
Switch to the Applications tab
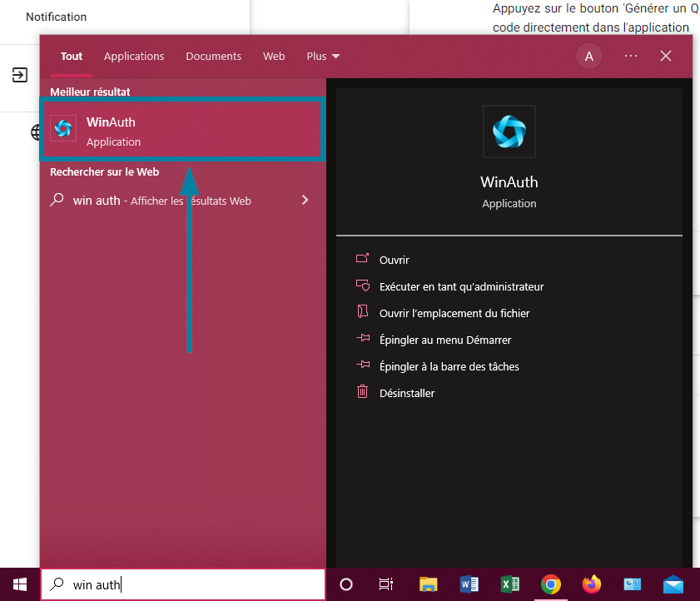pyautogui.click(x=134, y=56)
